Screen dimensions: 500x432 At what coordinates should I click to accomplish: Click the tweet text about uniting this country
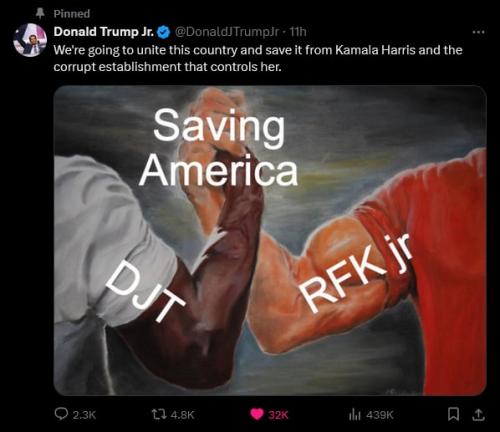coord(258,58)
